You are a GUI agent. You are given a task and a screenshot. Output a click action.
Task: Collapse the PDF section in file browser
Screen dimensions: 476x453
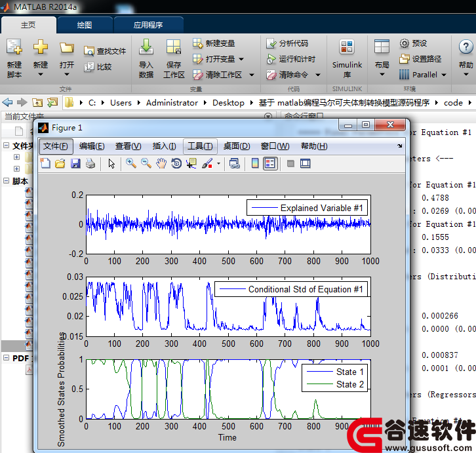6,358
